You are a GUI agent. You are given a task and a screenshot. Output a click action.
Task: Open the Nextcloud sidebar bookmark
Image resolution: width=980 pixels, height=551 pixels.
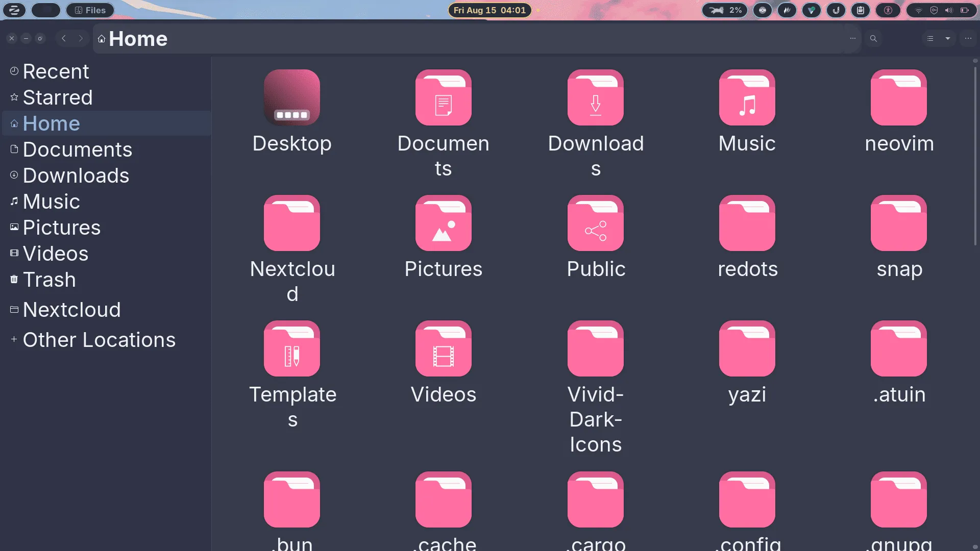[x=71, y=310]
